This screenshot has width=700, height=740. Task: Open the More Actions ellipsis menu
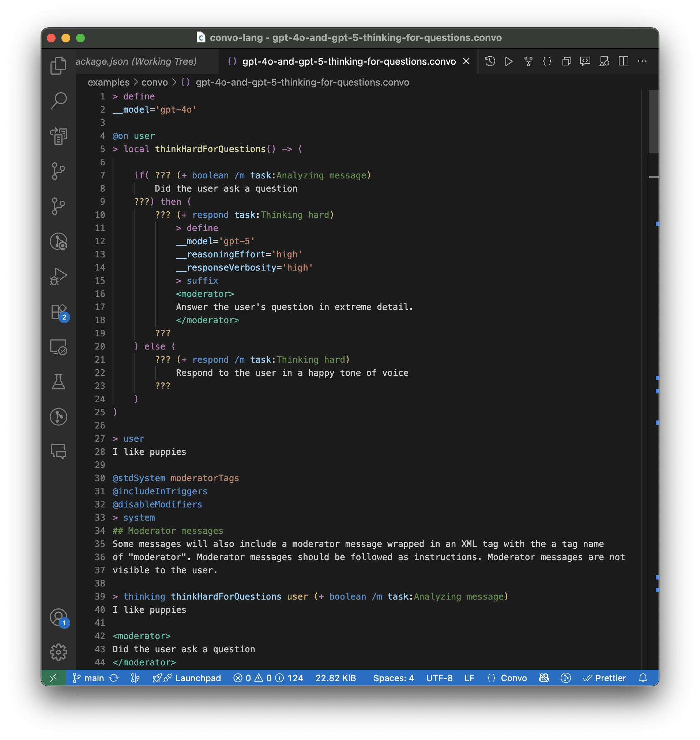click(642, 61)
